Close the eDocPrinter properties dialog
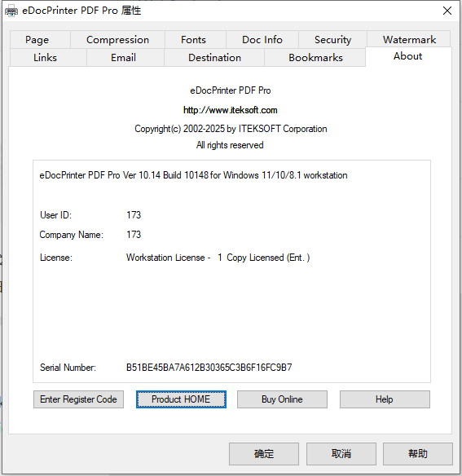 coord(447,11)
